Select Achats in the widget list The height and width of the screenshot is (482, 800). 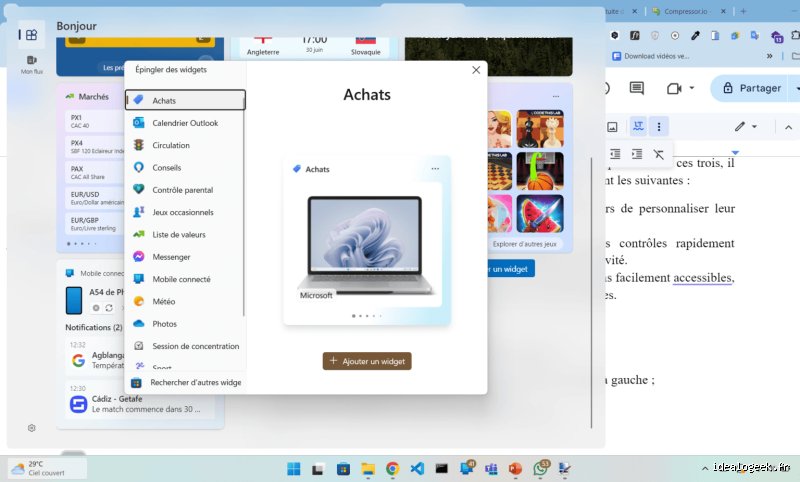(185, 100)
